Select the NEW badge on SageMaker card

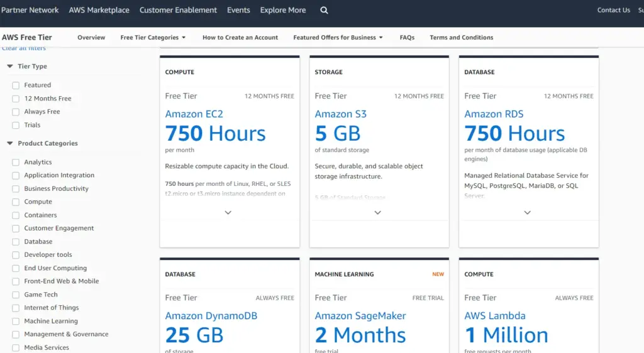coord(438,274)
